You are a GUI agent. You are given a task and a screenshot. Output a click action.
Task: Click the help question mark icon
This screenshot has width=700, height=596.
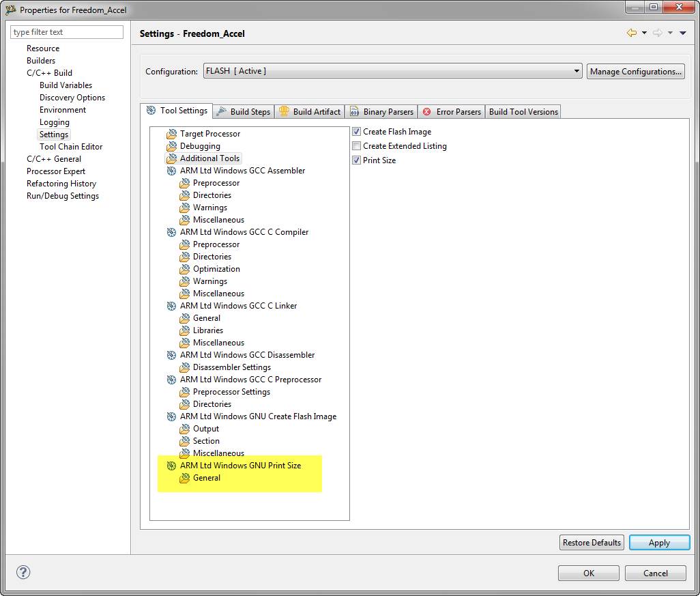[23, 572]
